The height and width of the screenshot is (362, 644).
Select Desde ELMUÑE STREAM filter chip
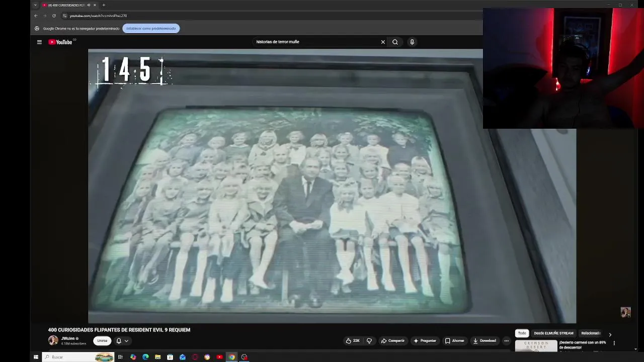tap(553, 333)
